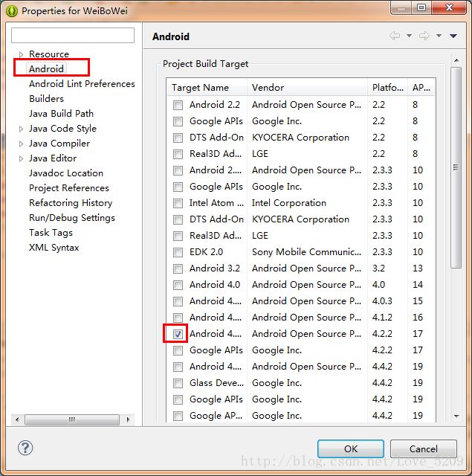Open the Builders properties page
The image size is (472, 476).
tap(46, 99)
